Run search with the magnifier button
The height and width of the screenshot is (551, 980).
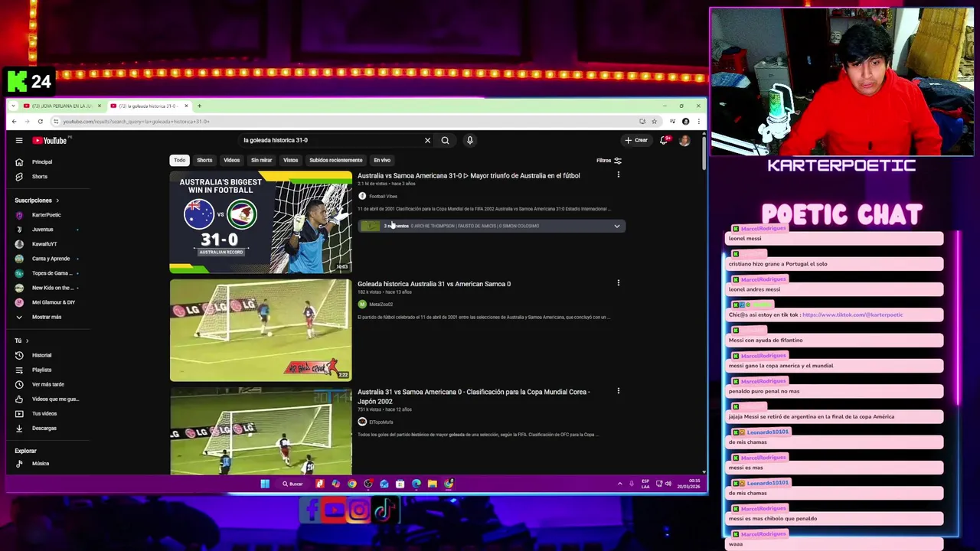[x=445, y=140]
